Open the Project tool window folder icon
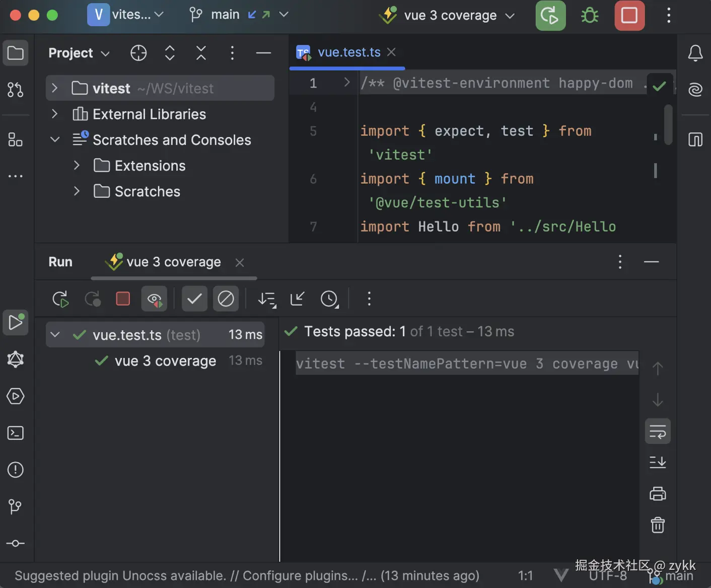This screenshot has width=711, height=588. [x=16, y=53]
